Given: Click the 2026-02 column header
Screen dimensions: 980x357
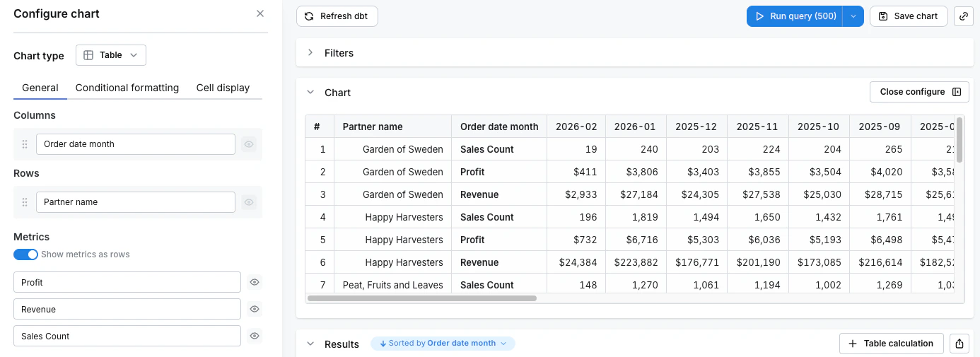Looking at the screenshot, I should click(576, 127).
